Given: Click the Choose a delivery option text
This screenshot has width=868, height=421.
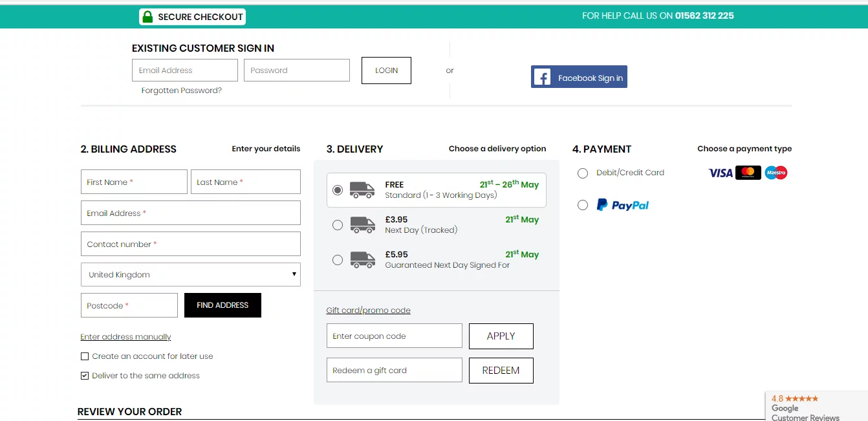Looking at the screenshot, I should [497, 149].
